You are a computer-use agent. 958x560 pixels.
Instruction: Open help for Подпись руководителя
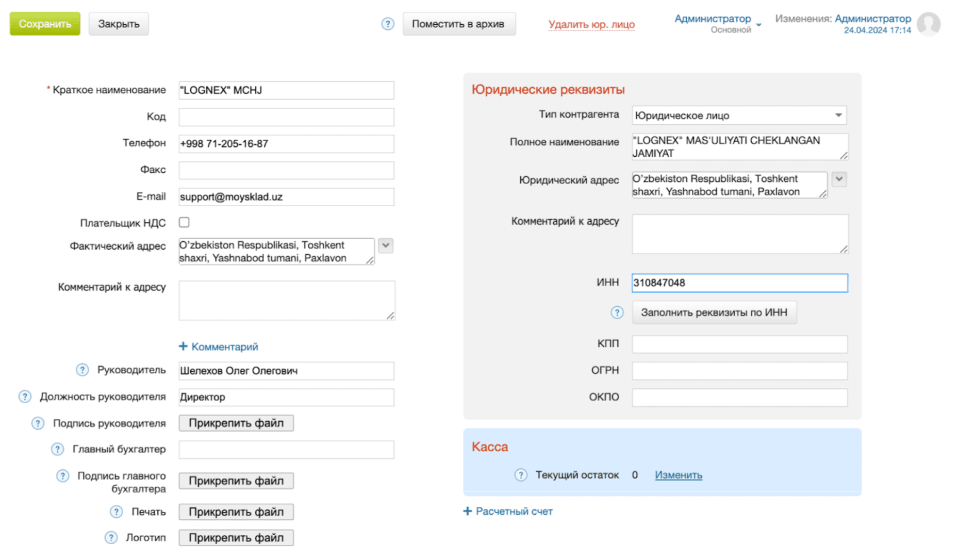point(38,423)
